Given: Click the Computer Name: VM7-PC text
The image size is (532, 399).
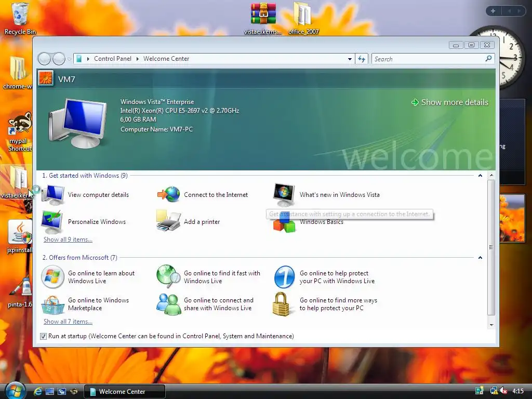Looking at the screenshot, I should (156, 129).
